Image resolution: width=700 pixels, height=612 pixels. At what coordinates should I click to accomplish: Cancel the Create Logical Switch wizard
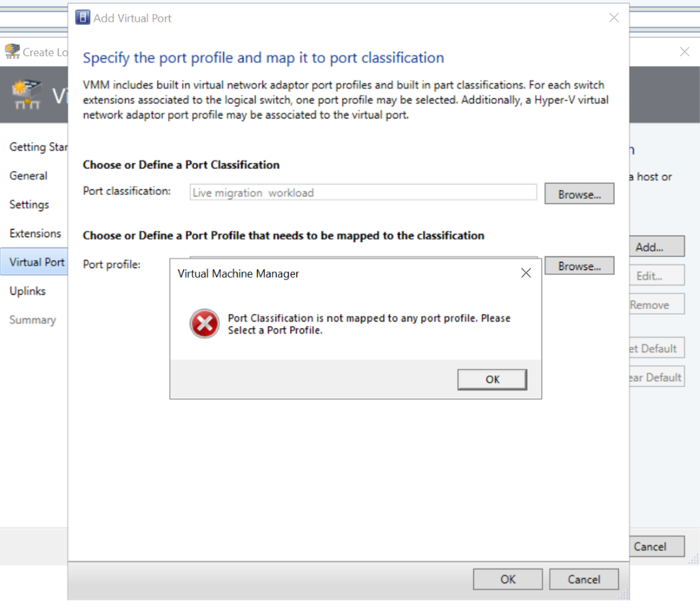pyautogui.click(x=657, y=546)
